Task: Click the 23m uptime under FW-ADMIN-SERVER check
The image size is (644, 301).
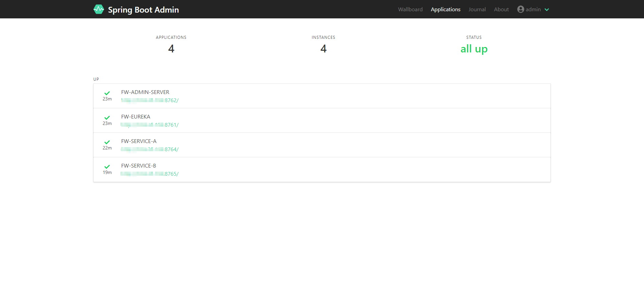Action: (107, 99)
